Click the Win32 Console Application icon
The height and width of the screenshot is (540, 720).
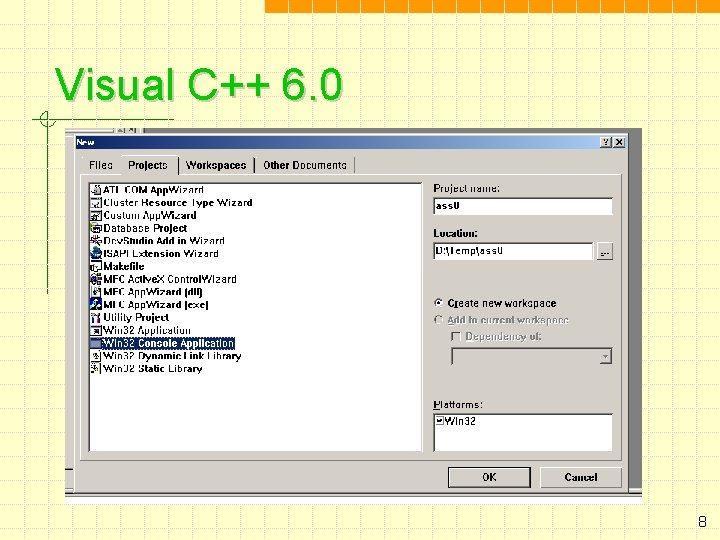point(96,343)
